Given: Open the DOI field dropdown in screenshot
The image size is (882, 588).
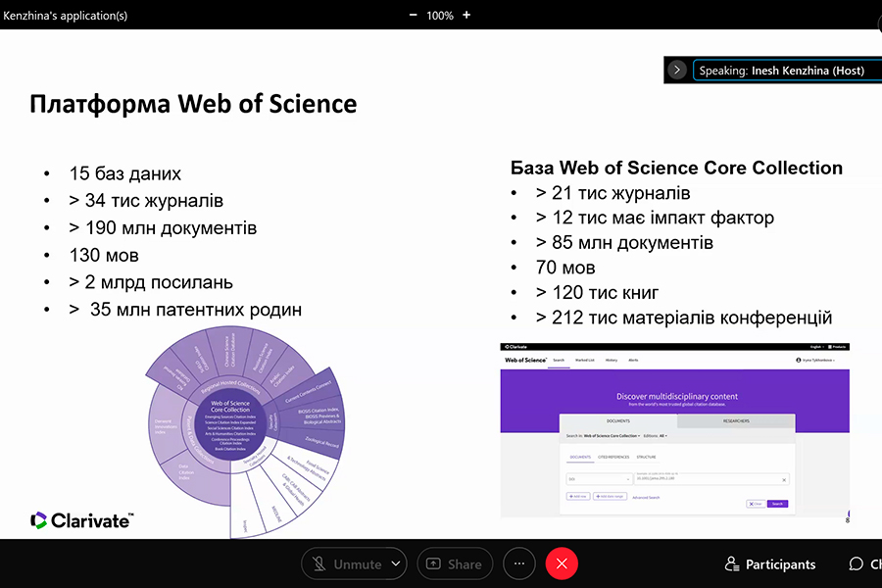Looking at the screenshot, I should coord(599,479).
